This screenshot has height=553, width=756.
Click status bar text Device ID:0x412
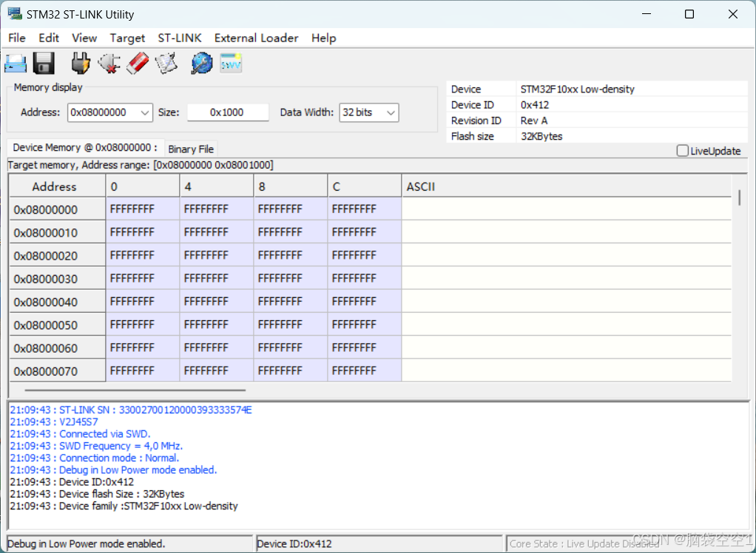pos(294,544)
